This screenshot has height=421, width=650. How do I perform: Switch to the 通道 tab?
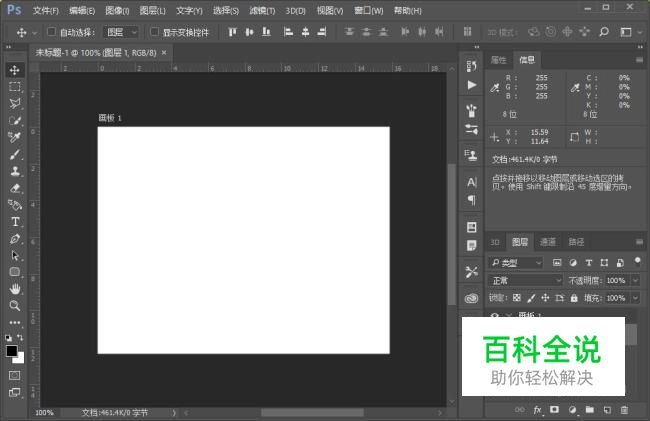click(x=548, y=242)
